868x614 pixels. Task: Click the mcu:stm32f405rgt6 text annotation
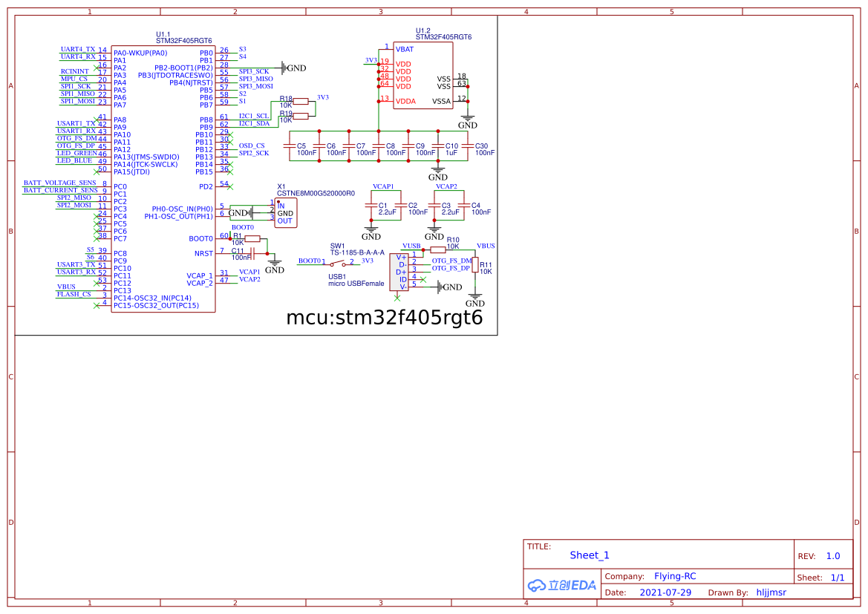385,318
